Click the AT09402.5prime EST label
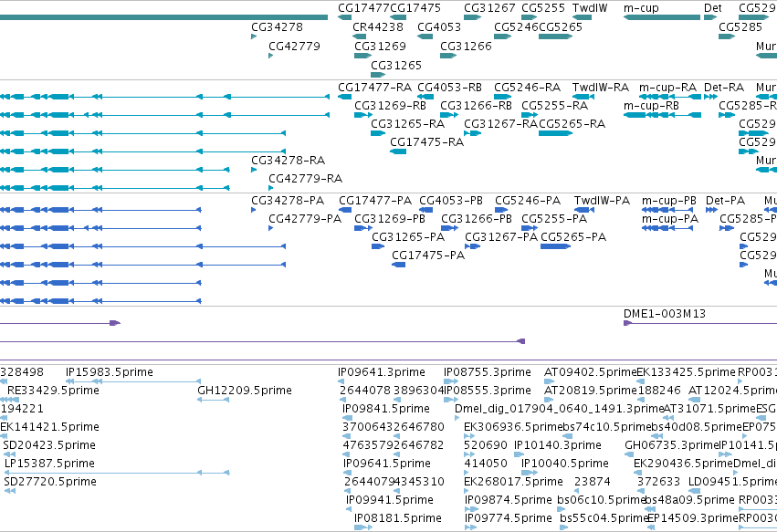The width and height of the screenshot is (777, 532). [x=590, y=372]
